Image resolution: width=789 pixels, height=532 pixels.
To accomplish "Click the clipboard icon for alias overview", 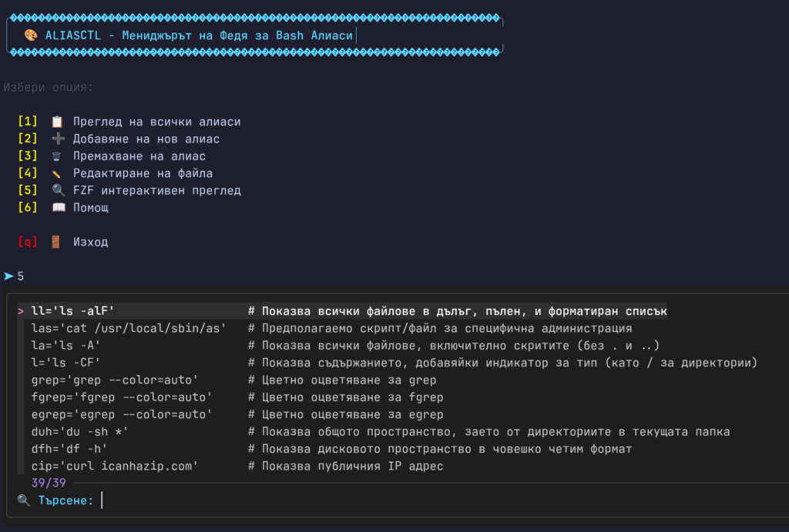I will 56,122.
